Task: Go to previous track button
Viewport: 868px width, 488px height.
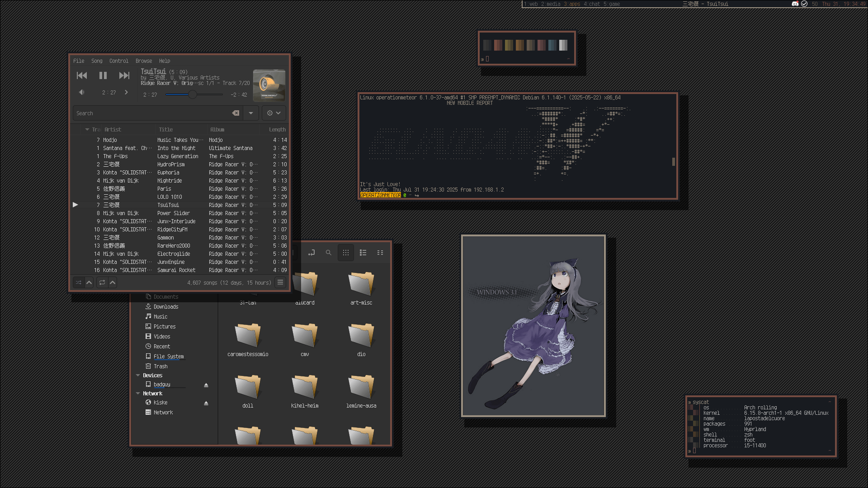Action: click(x=82, y=75)
